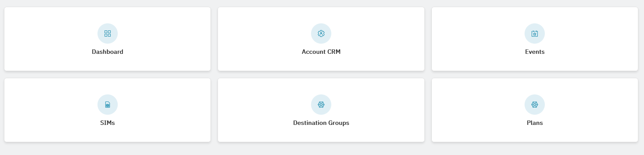644x155 pixels.
Task: Click the Events card's bottom edge
Action: click(x=534, y=70)
